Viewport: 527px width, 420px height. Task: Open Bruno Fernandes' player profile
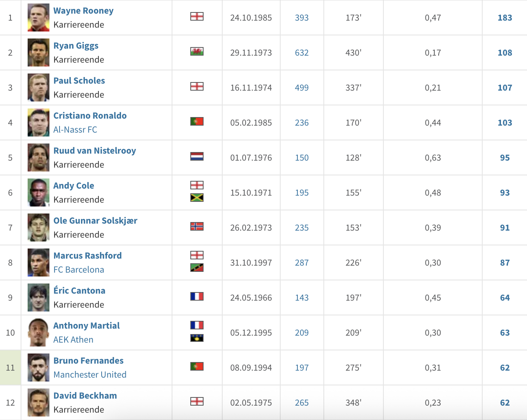pos(88,361)
